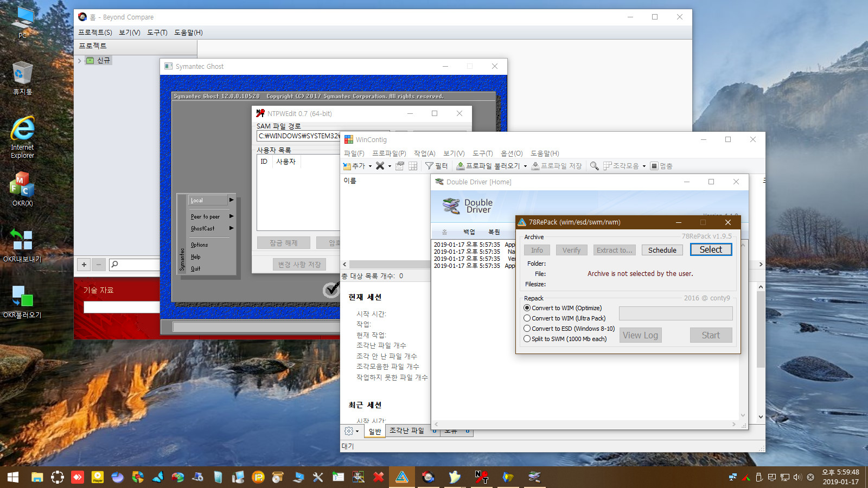Open File Explorer from the taskbar
The width and height of the screenshot is (868, 488).
click(x=37, y=477)
